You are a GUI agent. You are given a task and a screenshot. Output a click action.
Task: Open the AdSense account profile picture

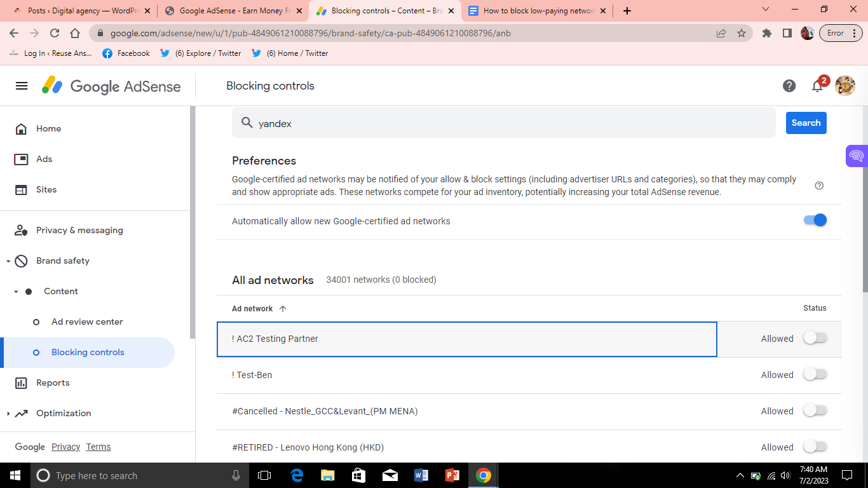tap(845, 86)
